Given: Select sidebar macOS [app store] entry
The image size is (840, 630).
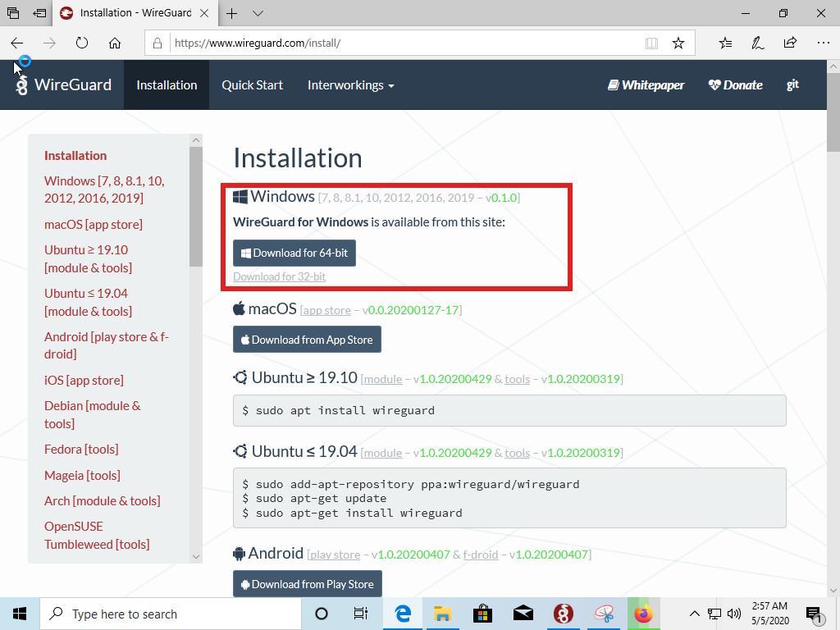Looking at the screenshot, I should pos(94,224).
